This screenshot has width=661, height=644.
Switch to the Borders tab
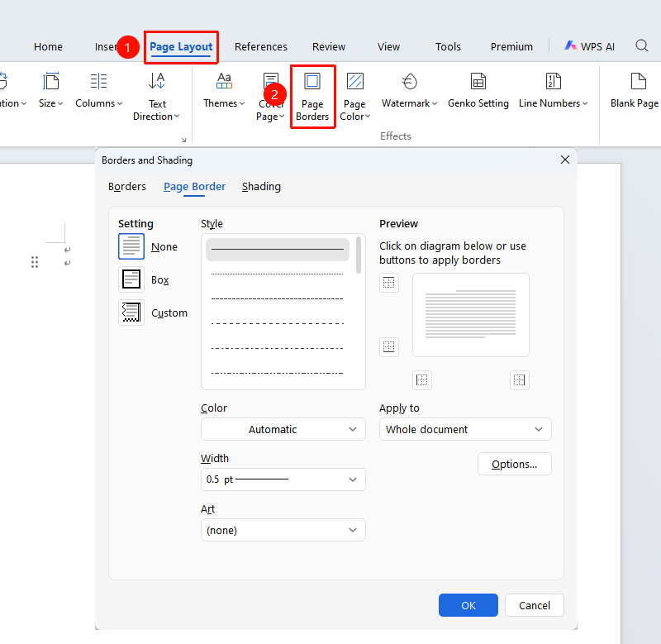(x=127, y=186)
